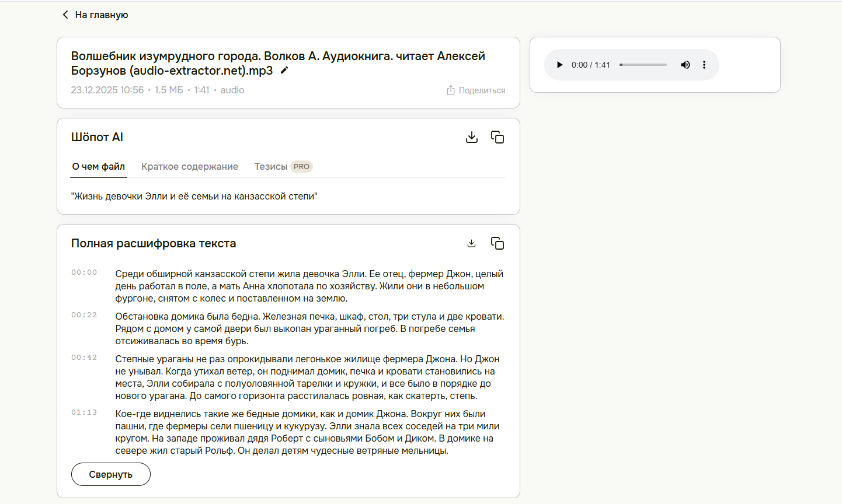The width and height of the screenshot is (842, 504).
Task: Collapse the transcript with Свернуть
Action: pyautogui.click(x=110, y=474)
